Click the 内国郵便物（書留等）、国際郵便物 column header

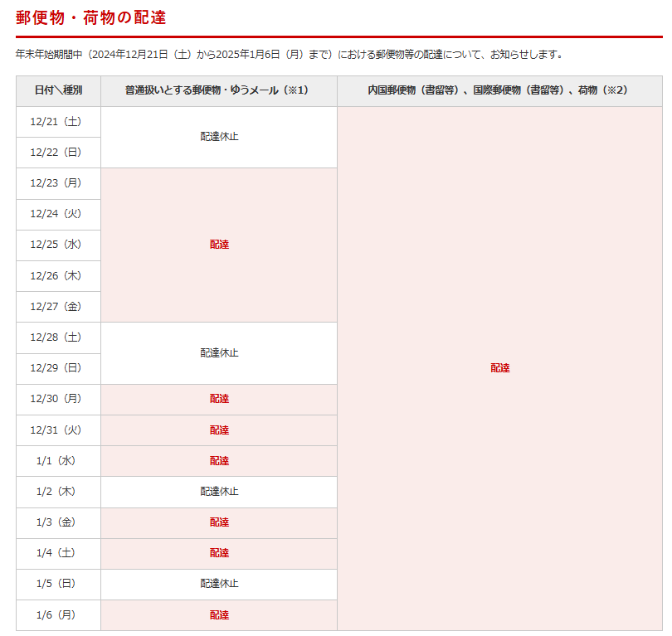[x=499, y=90]
